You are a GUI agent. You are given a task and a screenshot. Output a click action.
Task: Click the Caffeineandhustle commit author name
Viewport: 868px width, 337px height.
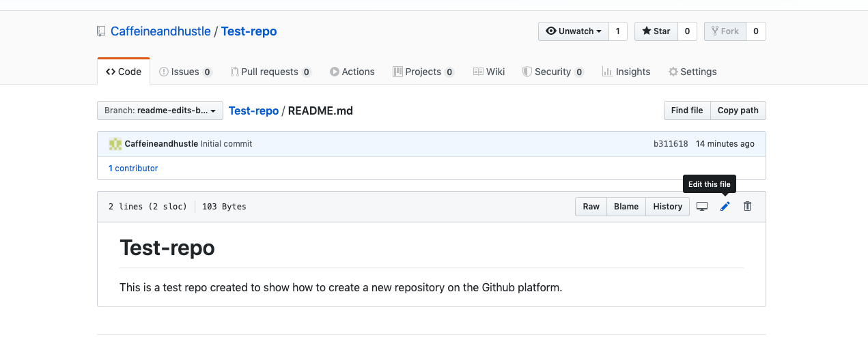pyautogui.click(x=161, y=144)
